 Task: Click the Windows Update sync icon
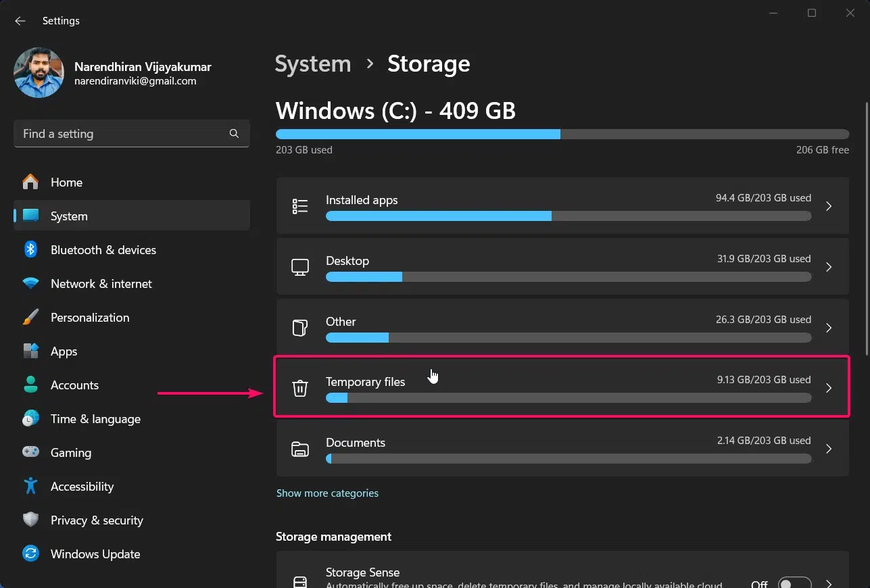click(x=30, y=554)
